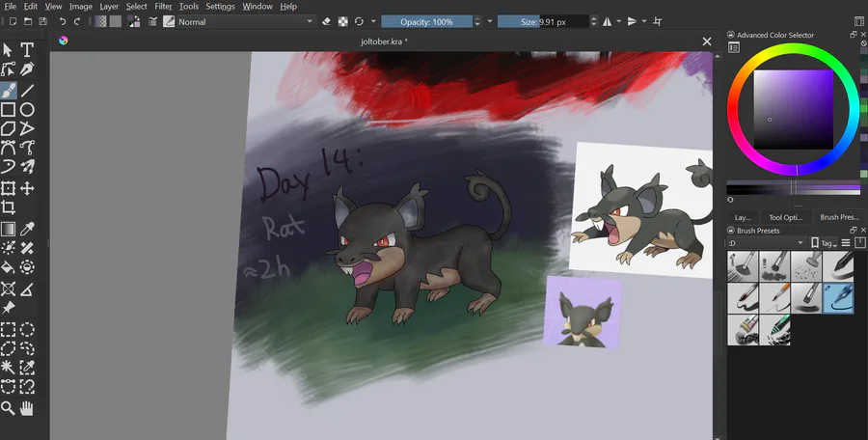The image size is (868, 440).
Task: Open vertical mirror options dropdown arrow
Action: click(644, 21)
